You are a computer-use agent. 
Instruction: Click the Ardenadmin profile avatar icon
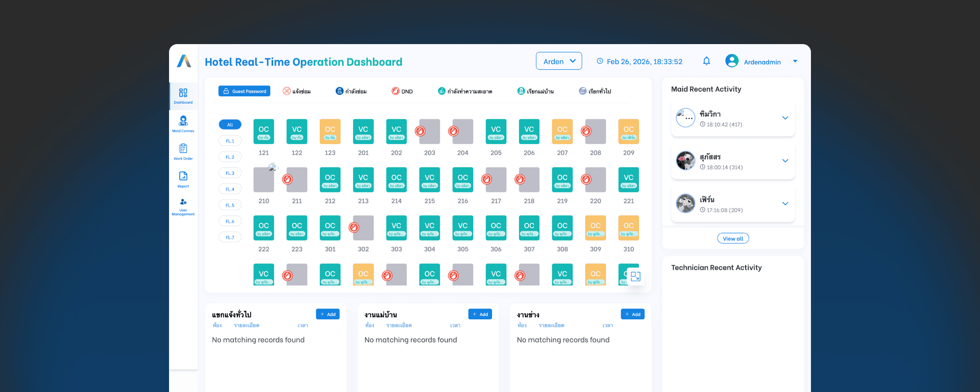tap(732, 61)
